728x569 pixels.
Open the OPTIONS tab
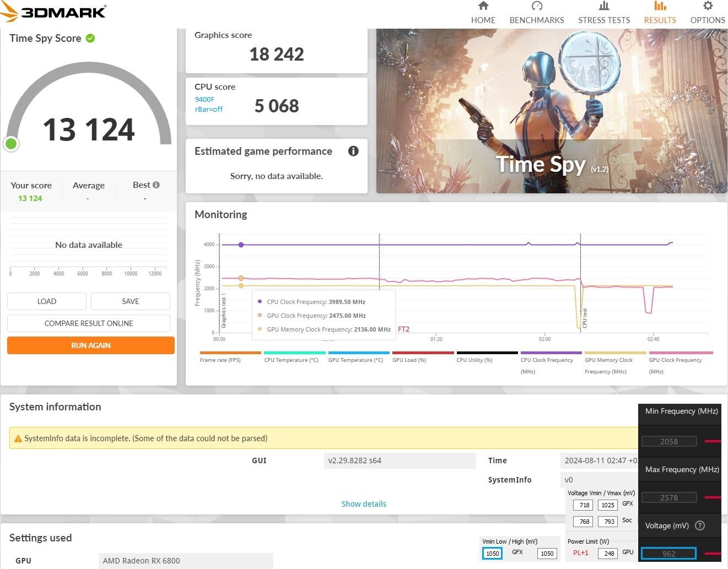pos(708,13)
